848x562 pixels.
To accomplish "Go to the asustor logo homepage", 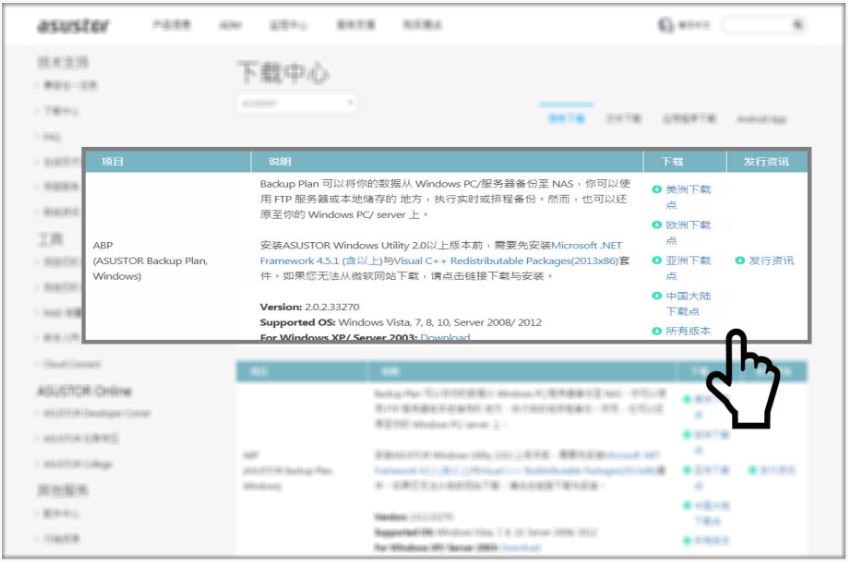I will (73, 25).
